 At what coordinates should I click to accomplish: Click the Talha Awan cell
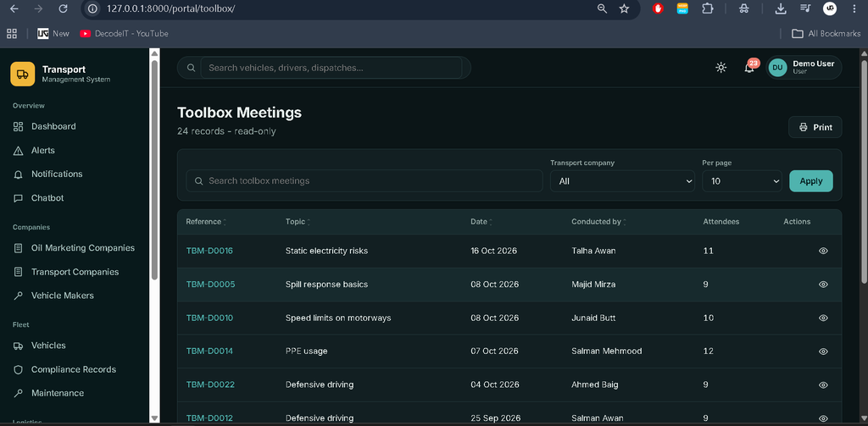593,251
